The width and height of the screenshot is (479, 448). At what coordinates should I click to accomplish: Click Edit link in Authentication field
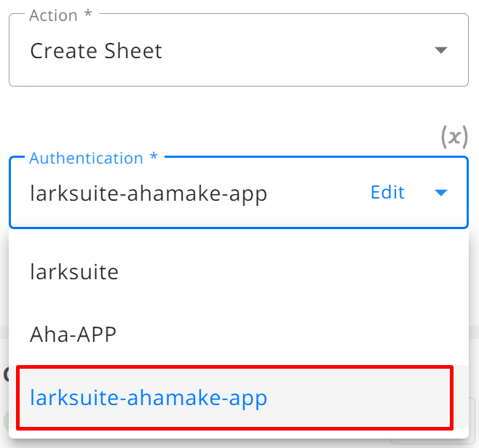point(388,192)
